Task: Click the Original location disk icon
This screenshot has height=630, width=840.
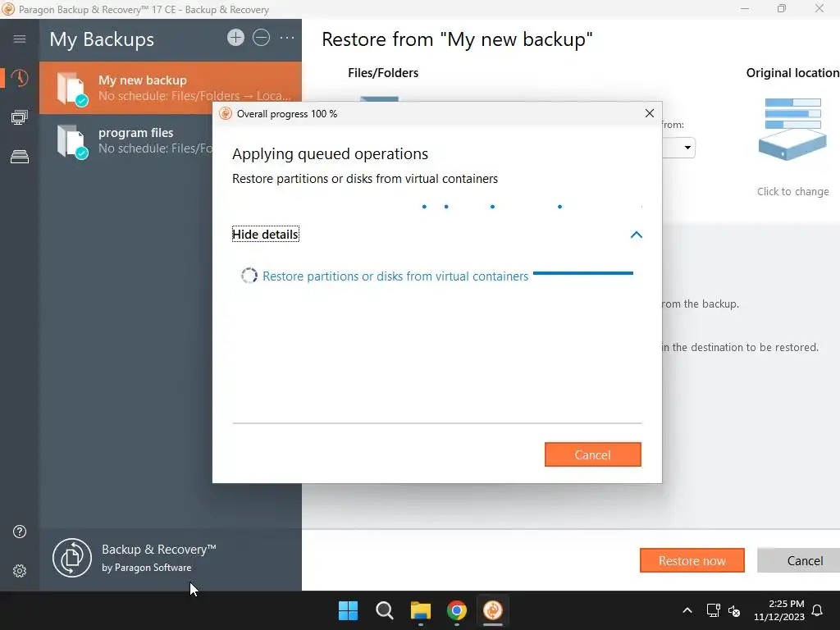Action: [x=792, y=129]
